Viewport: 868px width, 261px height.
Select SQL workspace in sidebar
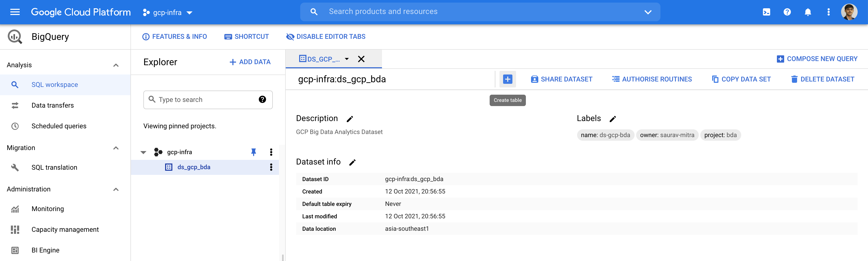[65, 85]
